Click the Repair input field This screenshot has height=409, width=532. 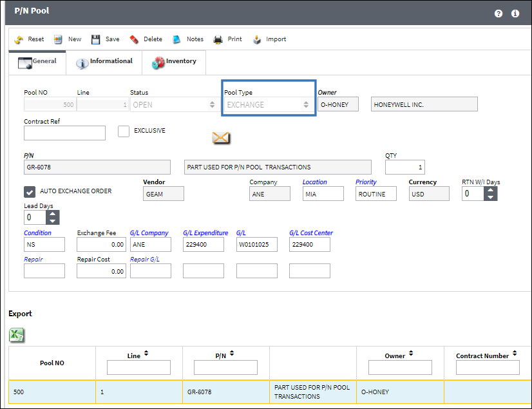point(44,271)
